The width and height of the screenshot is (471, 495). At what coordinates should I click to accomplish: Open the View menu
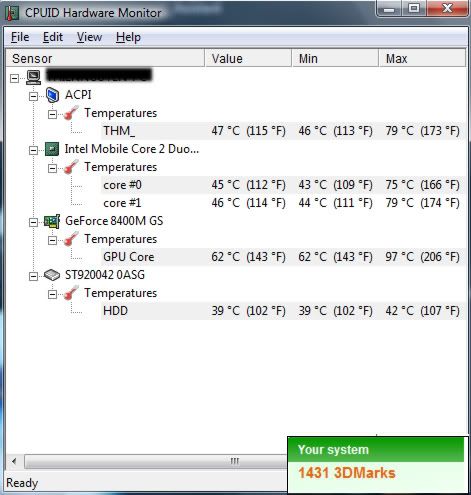click(89, 37)
